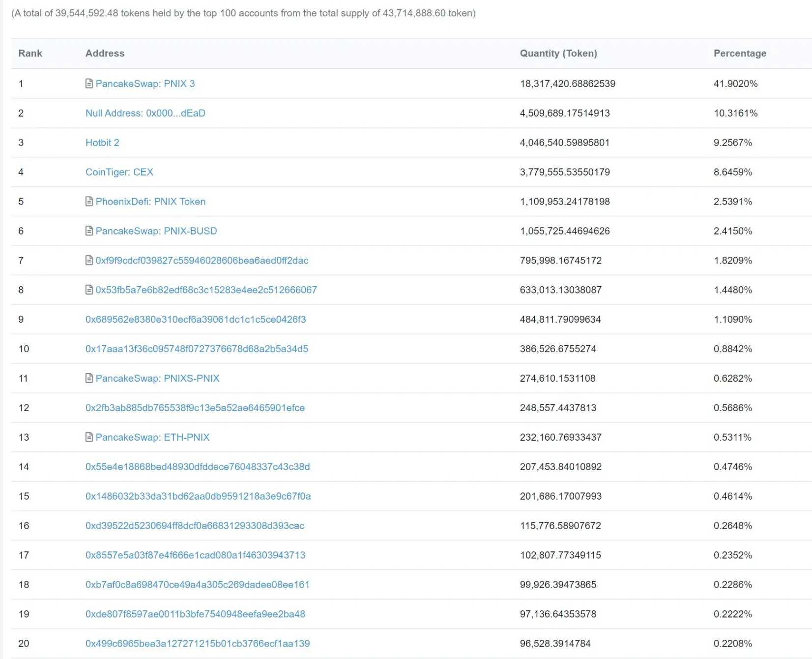Screen dimensions: 812x659
Task: Click the Quantity (Token) column header
Action: click(x=559, y=54)
